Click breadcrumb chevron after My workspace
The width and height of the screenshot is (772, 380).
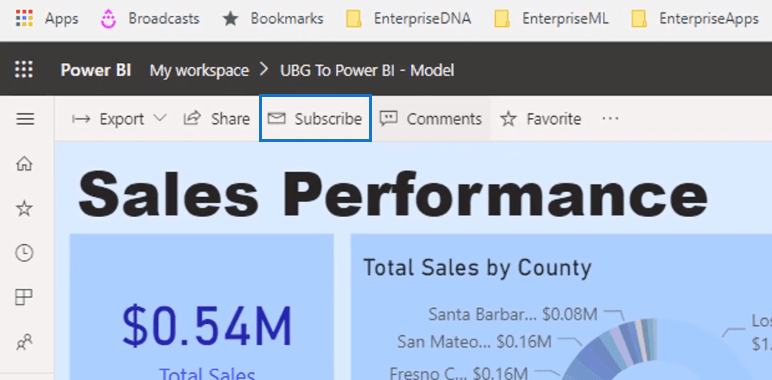(264, 70)
